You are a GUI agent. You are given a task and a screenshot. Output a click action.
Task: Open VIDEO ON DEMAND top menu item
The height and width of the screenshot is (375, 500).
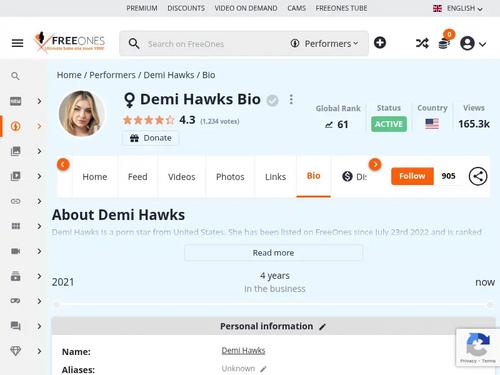tap(246, 8)
